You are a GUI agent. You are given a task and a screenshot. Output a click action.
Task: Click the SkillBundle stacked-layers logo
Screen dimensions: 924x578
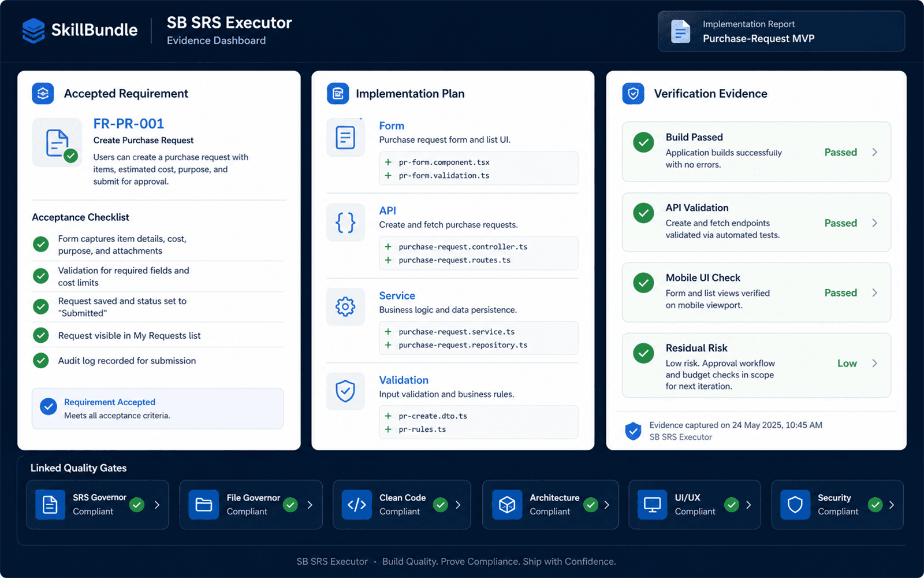click(x=33, y=31)
